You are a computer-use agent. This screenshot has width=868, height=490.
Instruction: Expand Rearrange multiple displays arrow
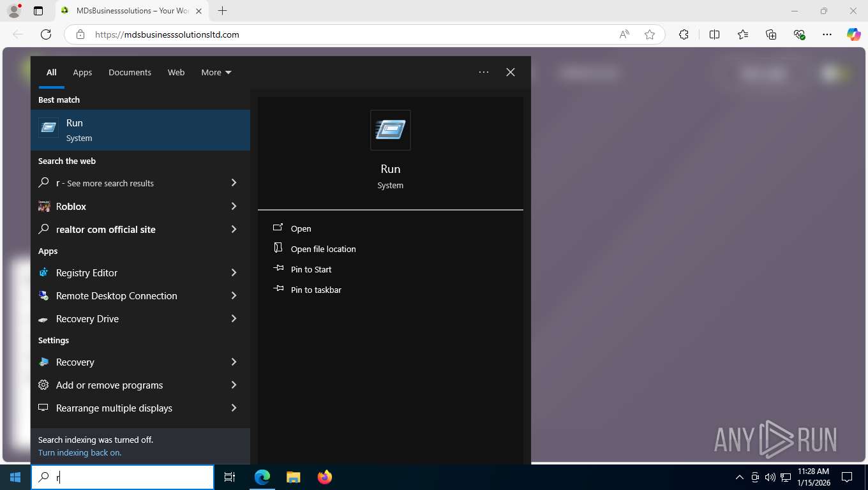[x=234, y=408]
